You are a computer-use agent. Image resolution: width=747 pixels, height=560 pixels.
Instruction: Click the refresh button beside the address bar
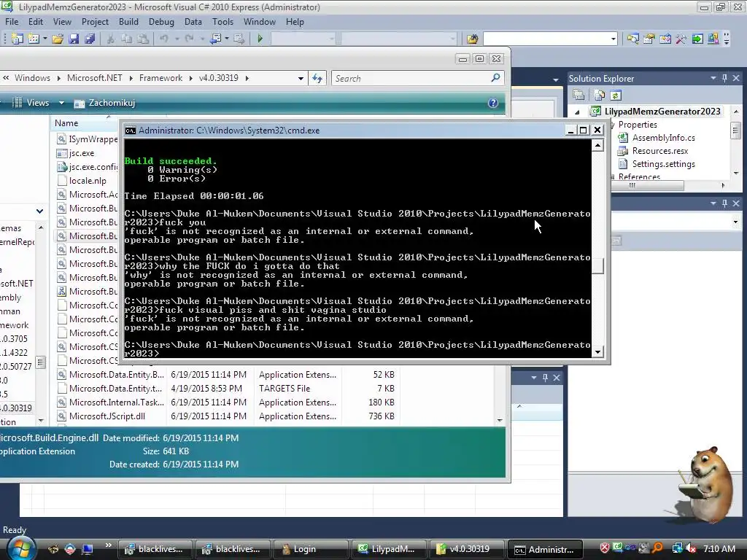tap(317, 78)
